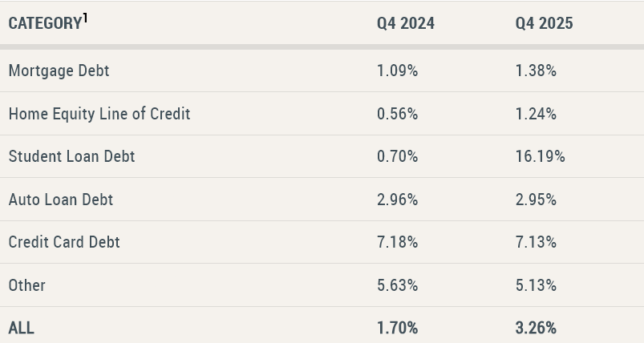Click the 3.26% total for Q4 2025

click(536, 328)
